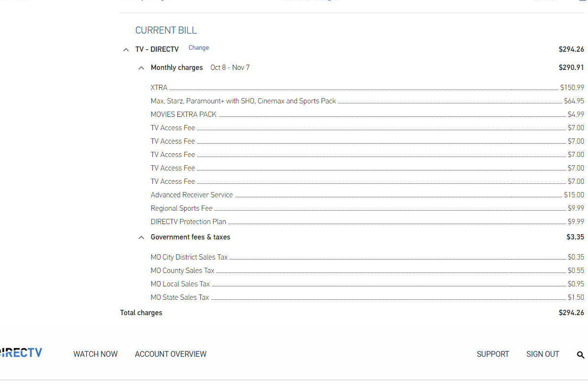Click the CURRENT BILL heading

click(166, 30)
